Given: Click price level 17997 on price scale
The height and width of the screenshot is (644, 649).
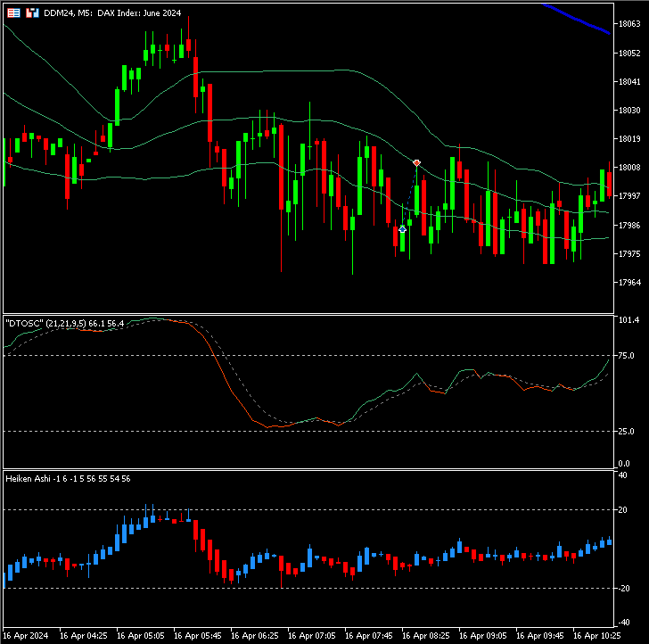Looking at the screenshot, I should (629, 196).
